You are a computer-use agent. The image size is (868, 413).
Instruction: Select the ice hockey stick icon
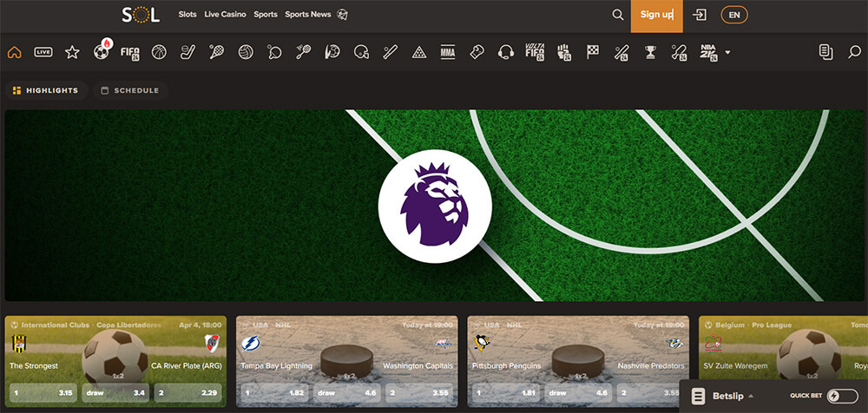pyautogui.click(x=187, y=53)
